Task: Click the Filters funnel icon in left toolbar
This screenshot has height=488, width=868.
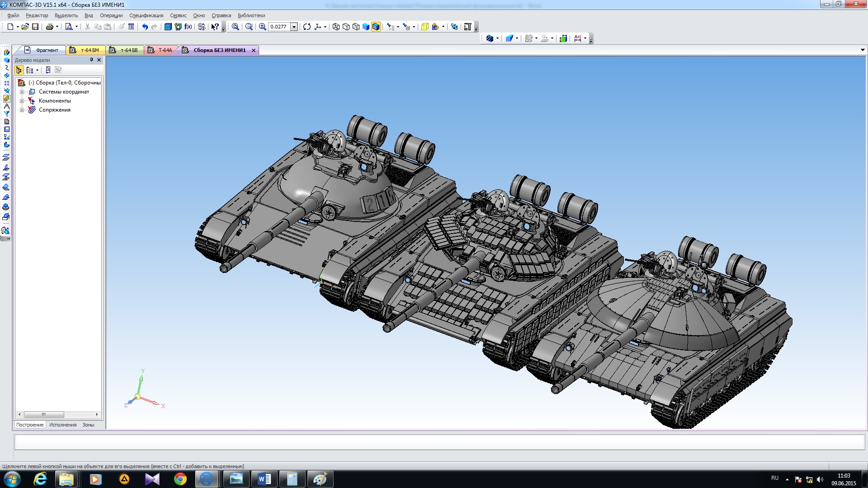Action: 6,114
